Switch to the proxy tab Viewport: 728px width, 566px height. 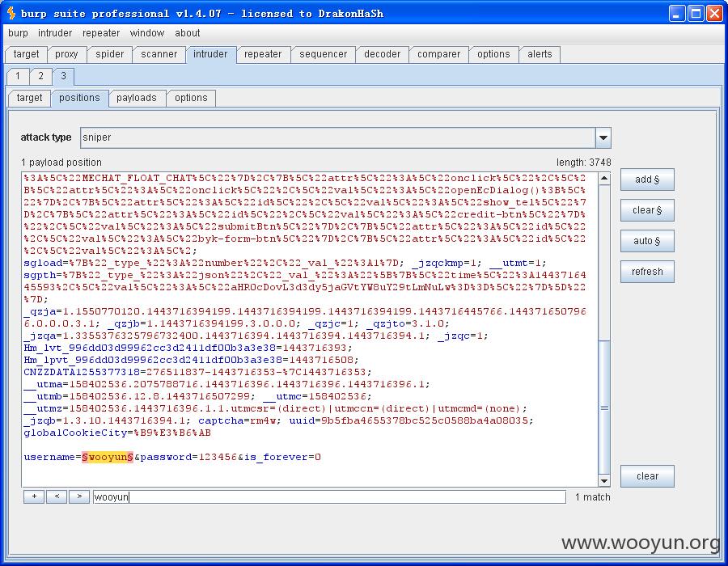point(66,54)
